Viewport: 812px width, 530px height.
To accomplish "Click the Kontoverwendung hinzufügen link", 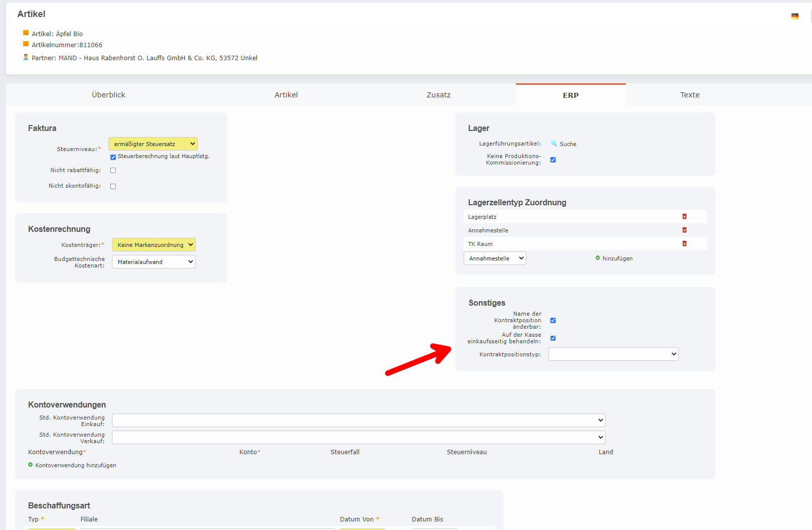I will click(76, 465).
